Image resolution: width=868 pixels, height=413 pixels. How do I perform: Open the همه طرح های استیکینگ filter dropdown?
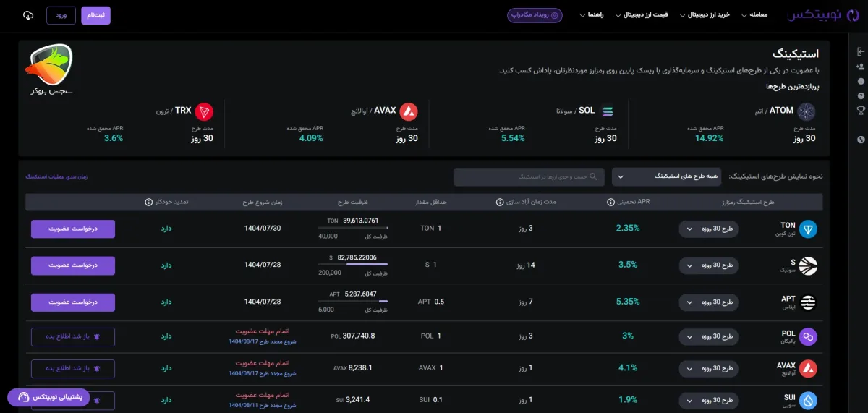point(668,176)
